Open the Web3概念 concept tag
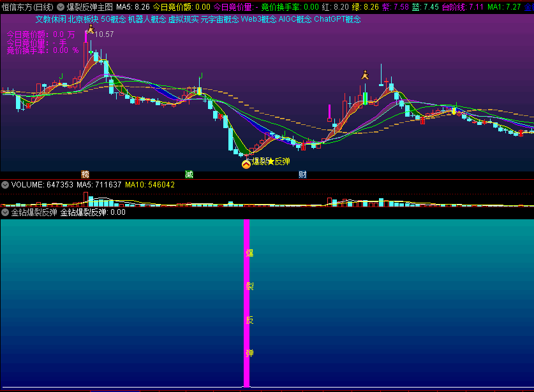Image resolution: width=534 pixels, height=392 pixels. [x=258, y=19]
